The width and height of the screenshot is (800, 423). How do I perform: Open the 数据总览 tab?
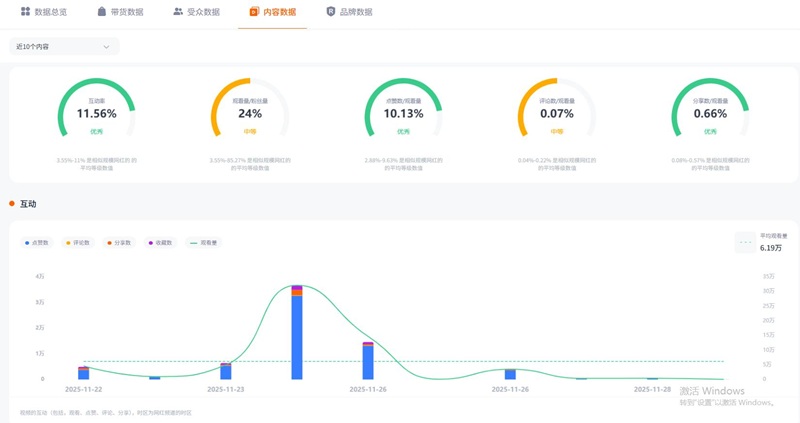tap(43, 12)
